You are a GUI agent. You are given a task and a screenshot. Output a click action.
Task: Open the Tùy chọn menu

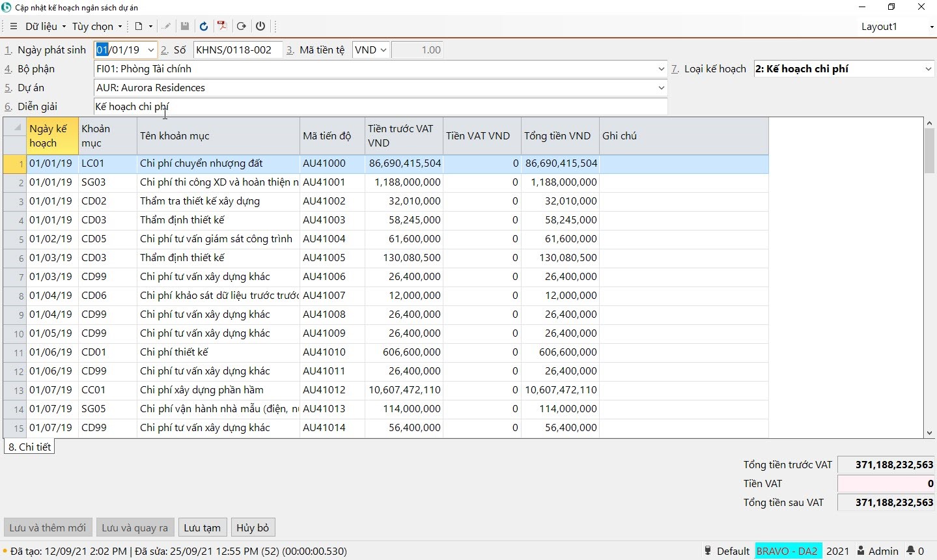click(x=97, y=27)
